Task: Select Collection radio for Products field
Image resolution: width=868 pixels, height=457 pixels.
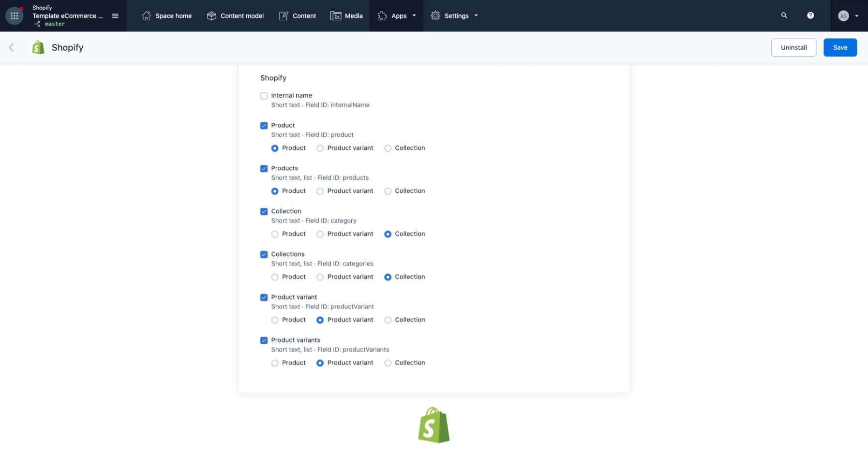Action: pyautogui.click(x=388, y=192)
